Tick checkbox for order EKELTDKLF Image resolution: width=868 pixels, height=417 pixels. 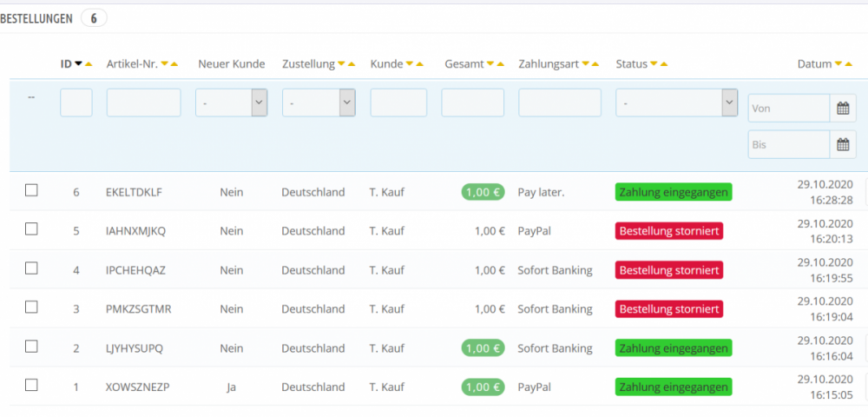(31, 190)
